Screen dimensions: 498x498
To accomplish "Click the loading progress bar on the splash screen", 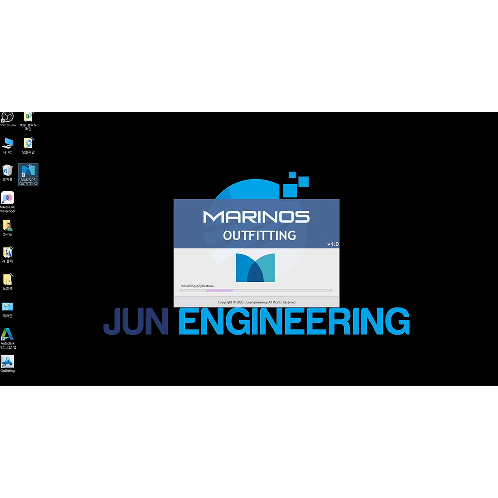I will (256, 290).
